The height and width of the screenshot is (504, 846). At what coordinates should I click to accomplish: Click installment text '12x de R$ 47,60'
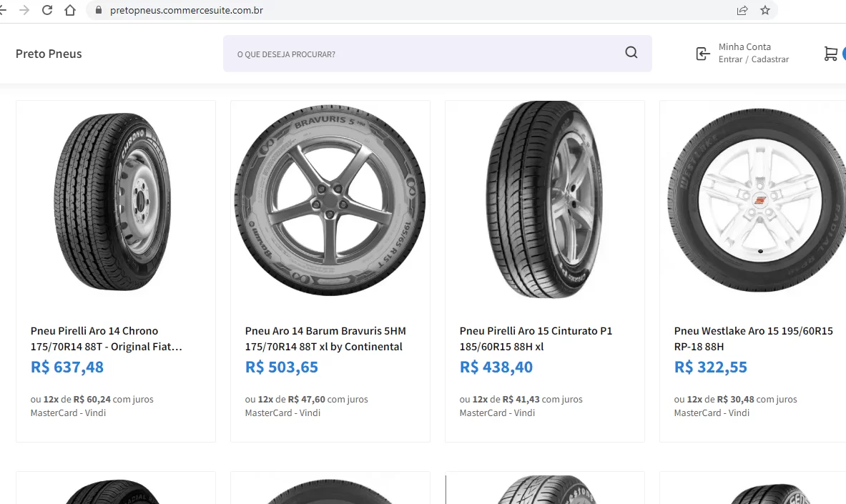[x=291, y=400]
